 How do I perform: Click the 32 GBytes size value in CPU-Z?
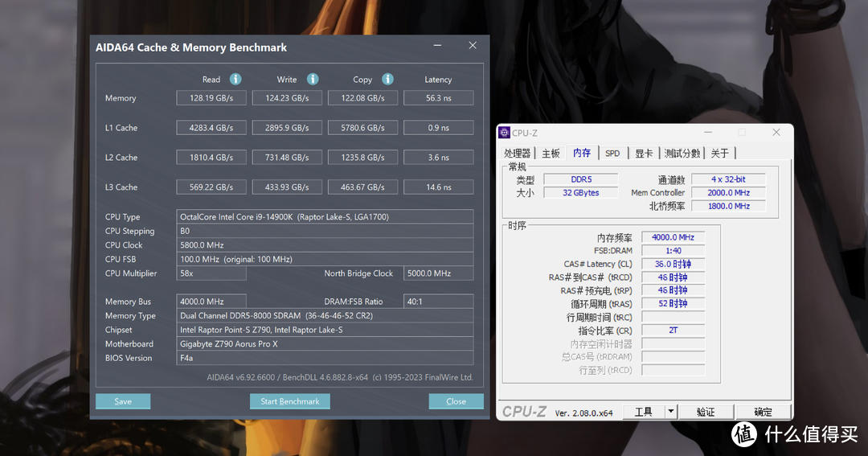[581, 193]
